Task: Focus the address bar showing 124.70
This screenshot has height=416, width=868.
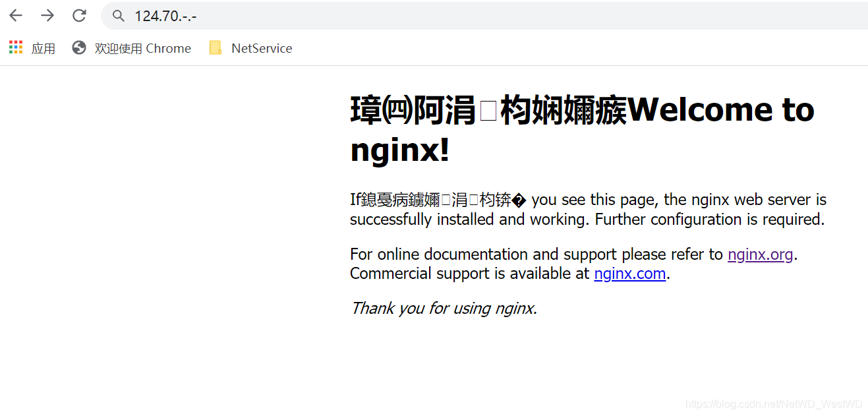Action: (x=484, y=16)
